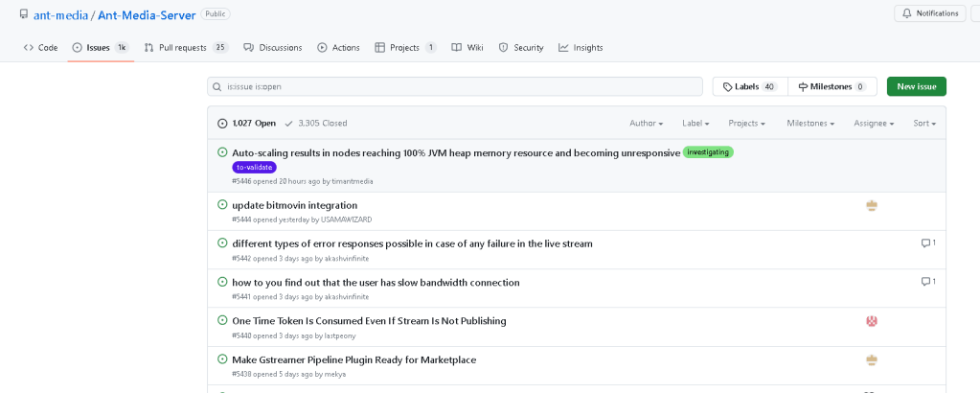Open the ant-media owner link
Image resolution: width=980 pixels, height=393 pixels.
coord(60,14)
